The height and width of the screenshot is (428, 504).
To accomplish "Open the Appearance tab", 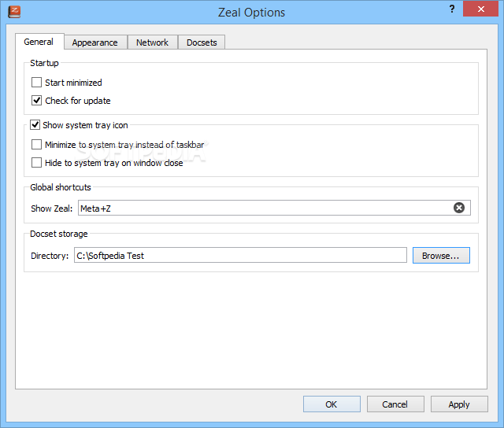I will (x=95, y=42).
